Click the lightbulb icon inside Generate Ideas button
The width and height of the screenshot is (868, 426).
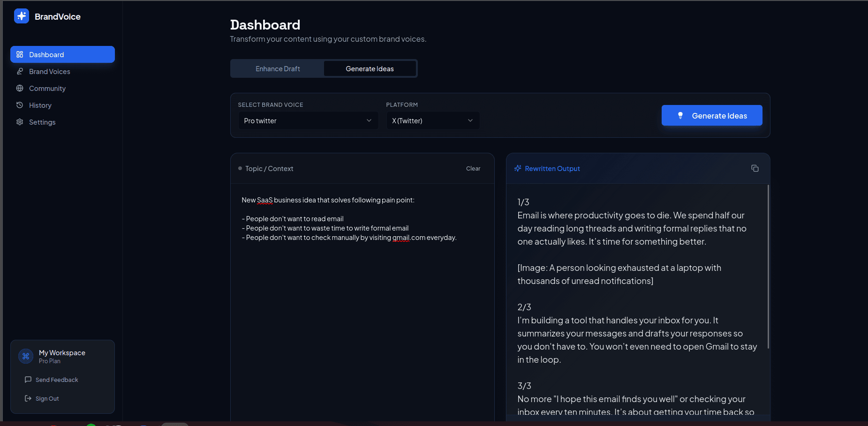pos(681,115)
